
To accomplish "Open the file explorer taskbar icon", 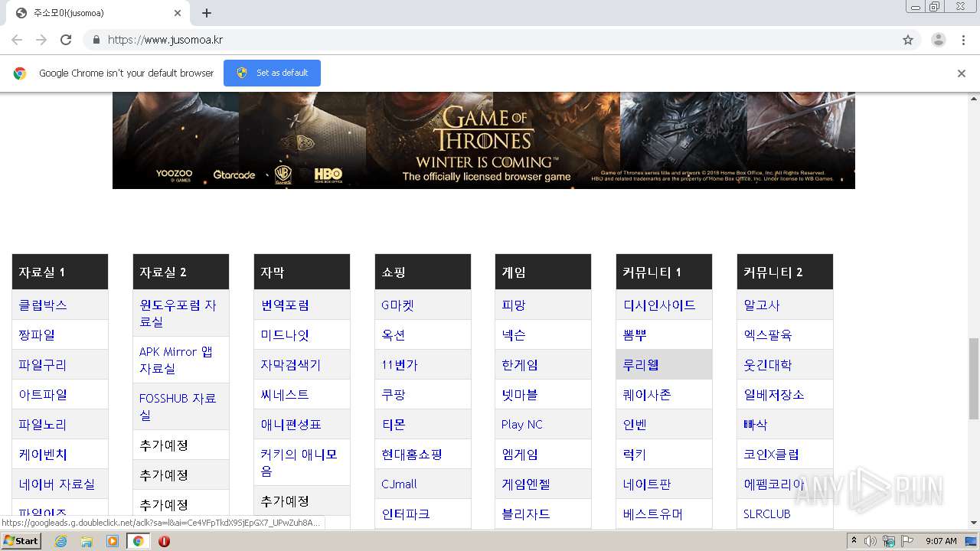I will point(87,541).
